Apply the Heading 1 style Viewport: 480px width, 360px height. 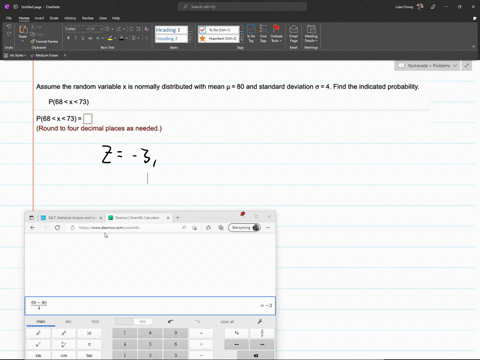pos(171,30)
